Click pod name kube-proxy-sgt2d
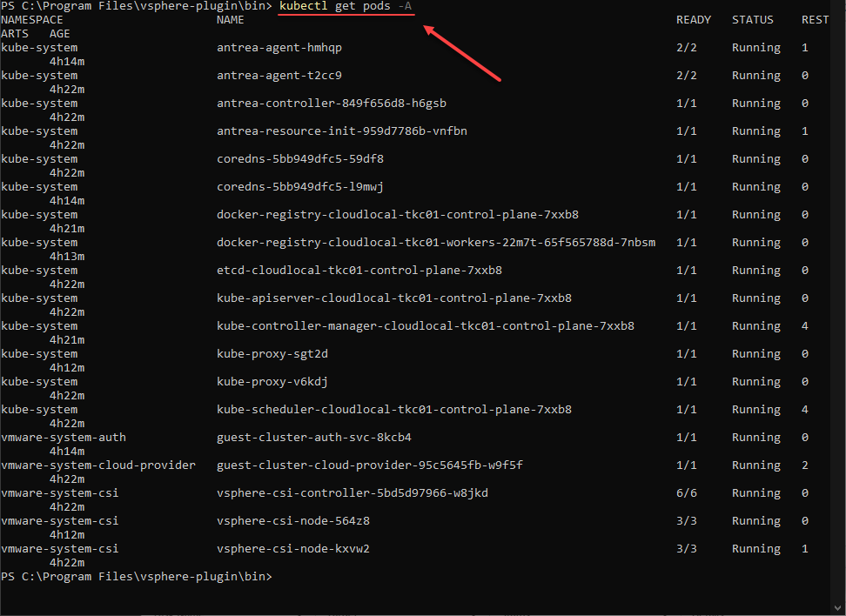 click(272, 354)
